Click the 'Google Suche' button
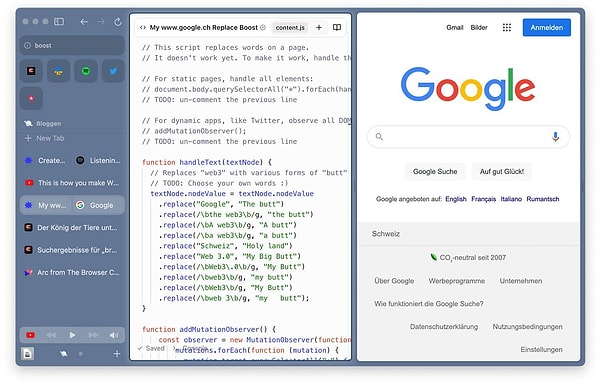This screenshot has width=600, height=384. (x=435, y=172)
